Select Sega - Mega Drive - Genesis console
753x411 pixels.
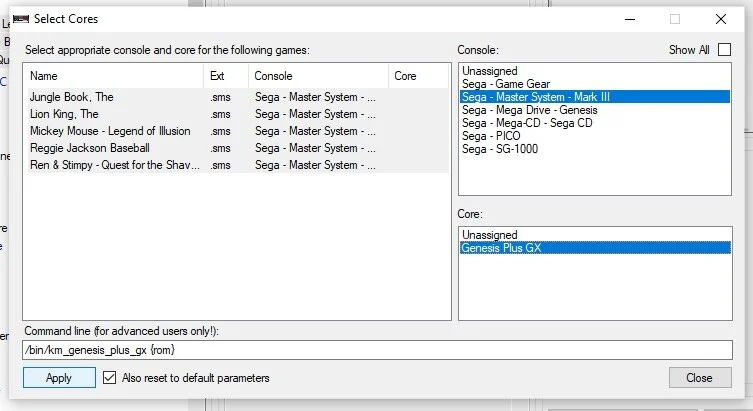(x=595, y=110)
